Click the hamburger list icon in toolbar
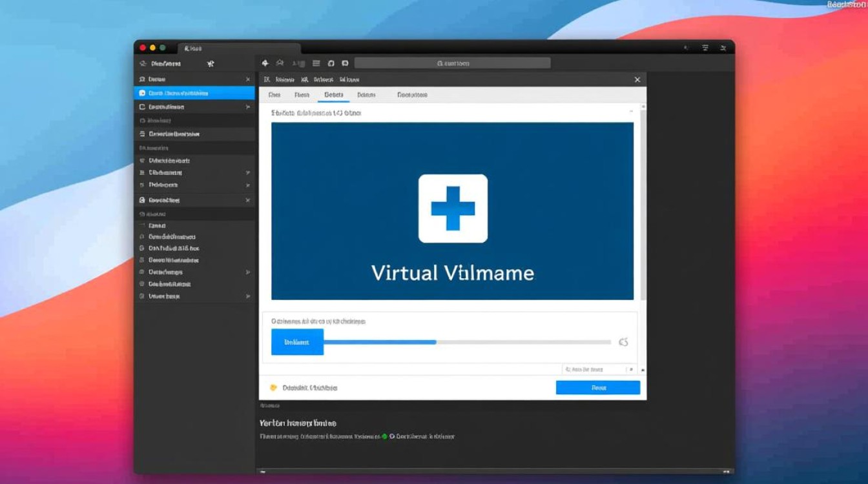 [316, 63]
